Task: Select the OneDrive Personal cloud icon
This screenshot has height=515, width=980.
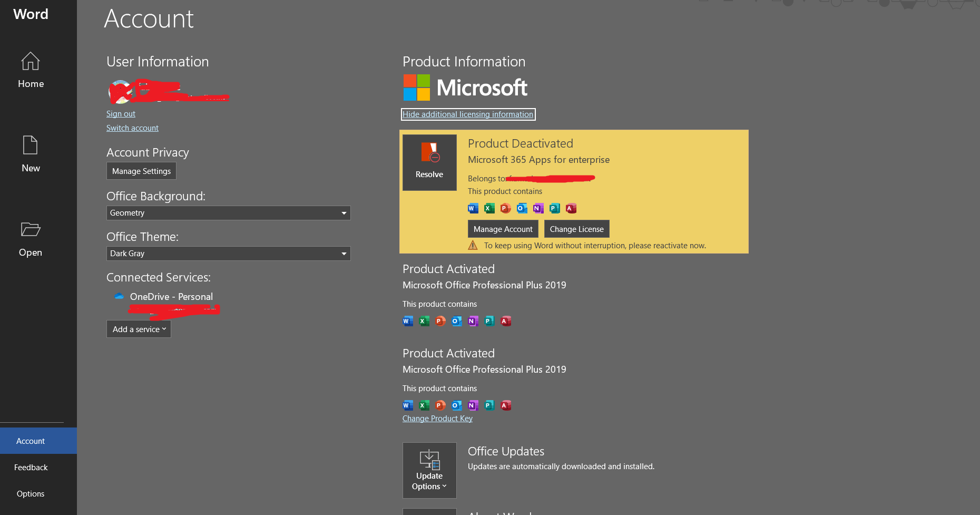Action: [x=119, y=296]
